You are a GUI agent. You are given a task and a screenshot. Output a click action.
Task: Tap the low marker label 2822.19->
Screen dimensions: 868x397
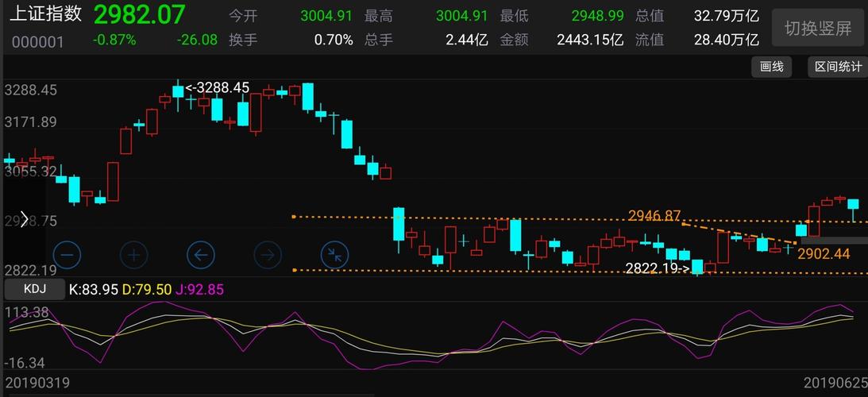click(658, 268)
